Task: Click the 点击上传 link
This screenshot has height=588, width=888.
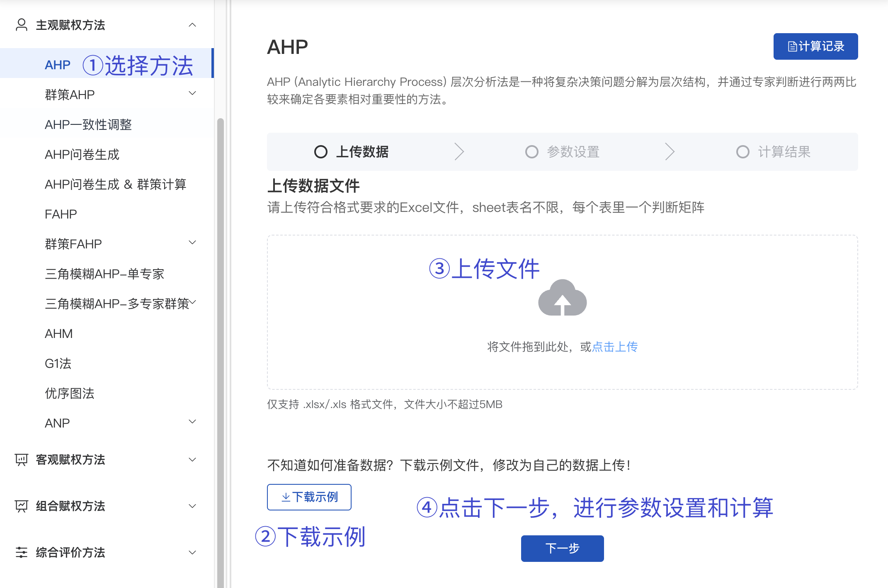Action: (614, 347)
